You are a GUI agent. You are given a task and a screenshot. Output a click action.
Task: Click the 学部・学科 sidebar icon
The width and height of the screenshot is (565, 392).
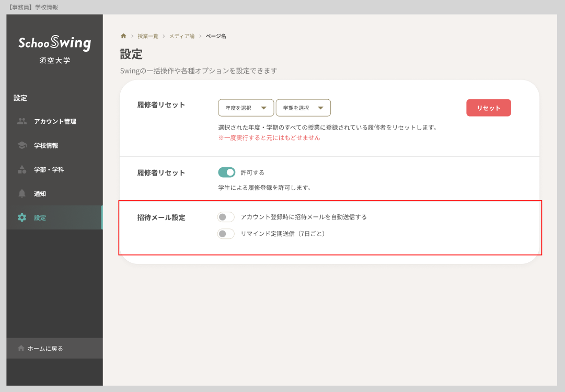21,169
